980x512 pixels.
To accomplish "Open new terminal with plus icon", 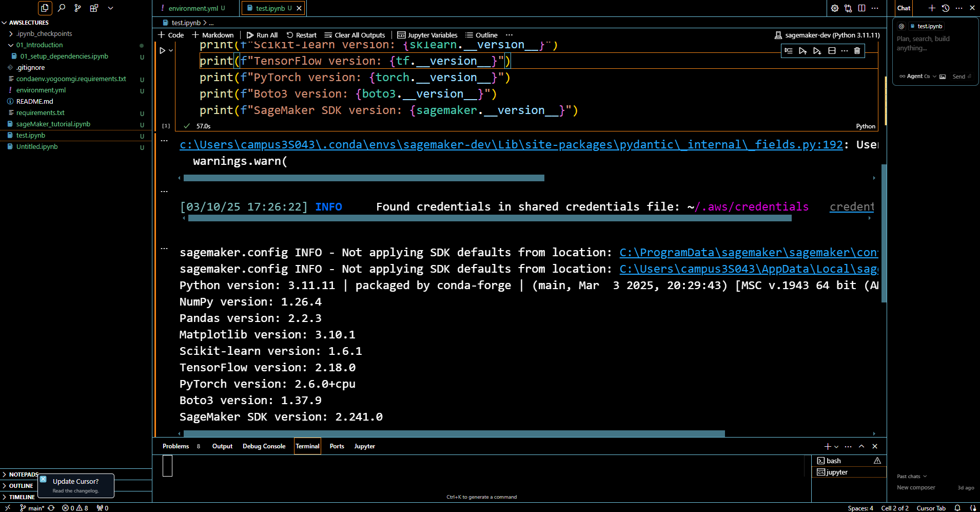I will point(827,446).
